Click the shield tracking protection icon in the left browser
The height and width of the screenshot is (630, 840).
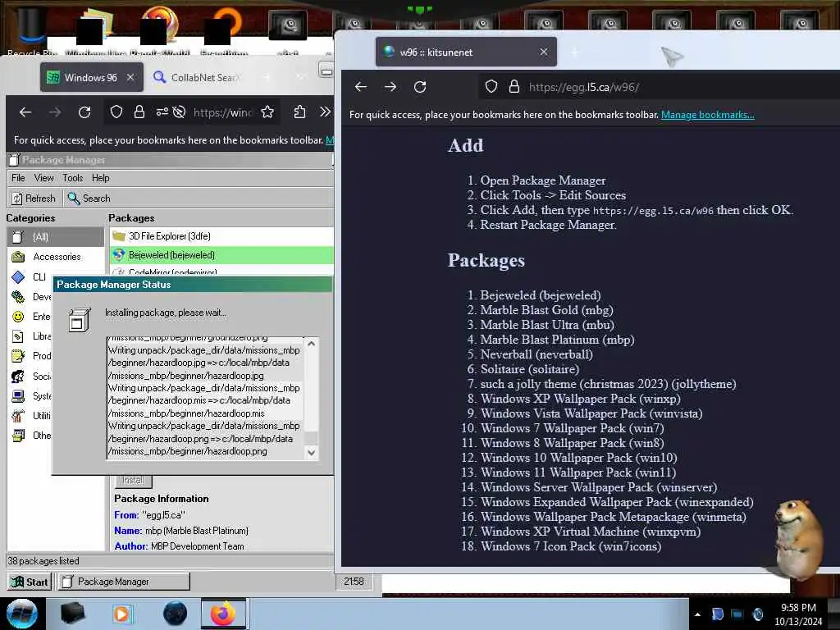click(116, 112)
